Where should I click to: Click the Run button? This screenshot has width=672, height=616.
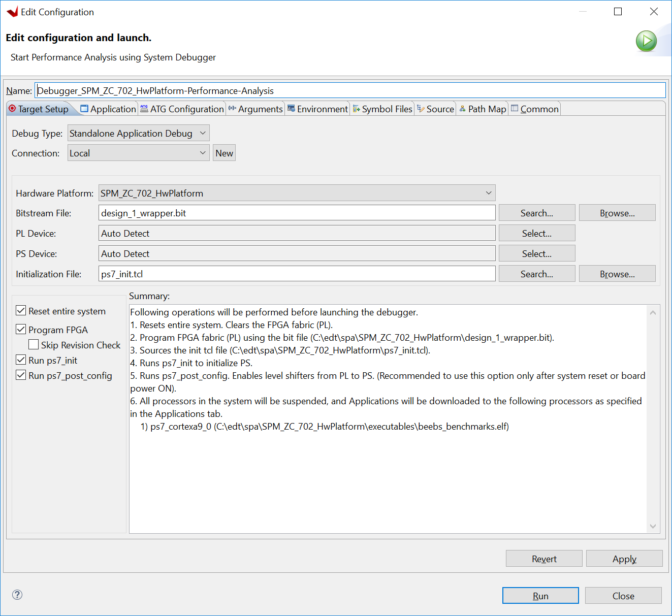click(x=540, y=595)
